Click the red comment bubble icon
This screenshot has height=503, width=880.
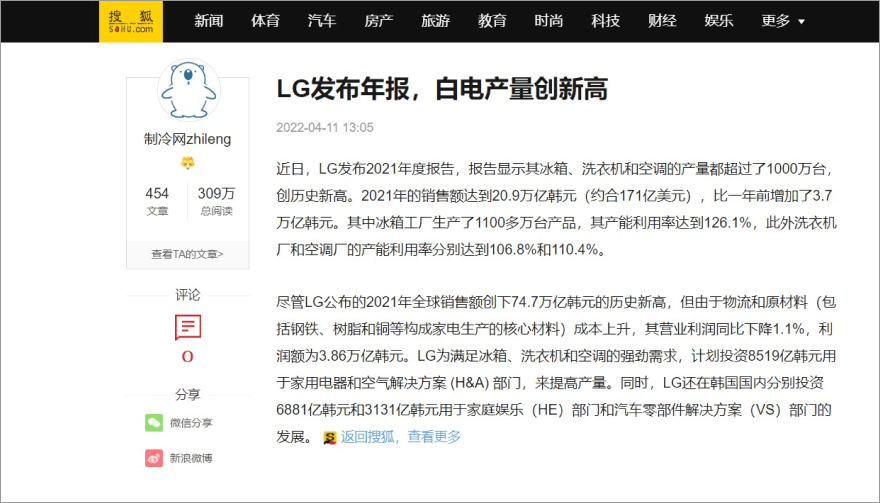187,327
